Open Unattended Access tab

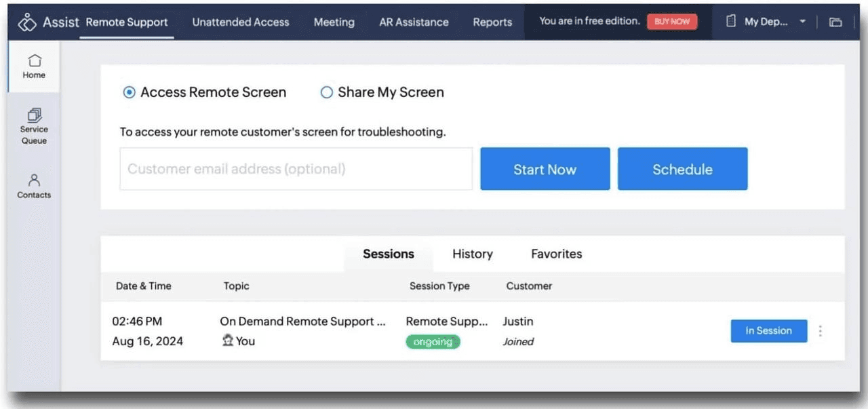[x=241, y=22]
